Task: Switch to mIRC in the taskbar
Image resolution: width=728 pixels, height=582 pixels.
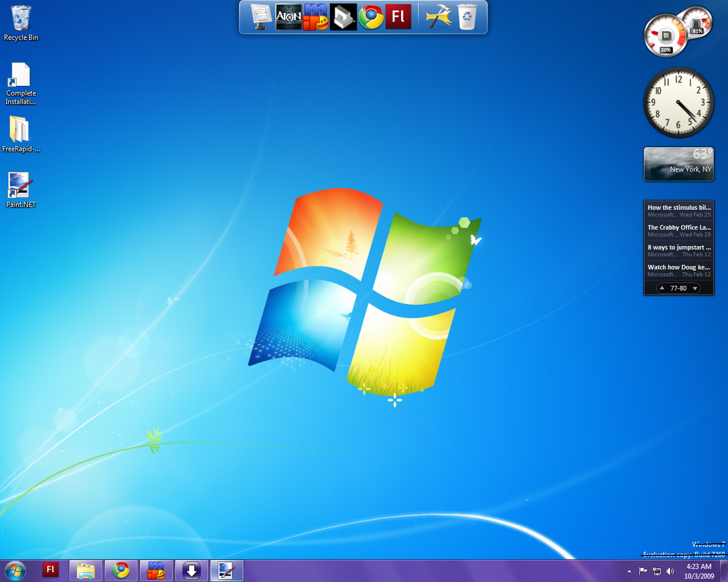Action: tap(156, 571)
